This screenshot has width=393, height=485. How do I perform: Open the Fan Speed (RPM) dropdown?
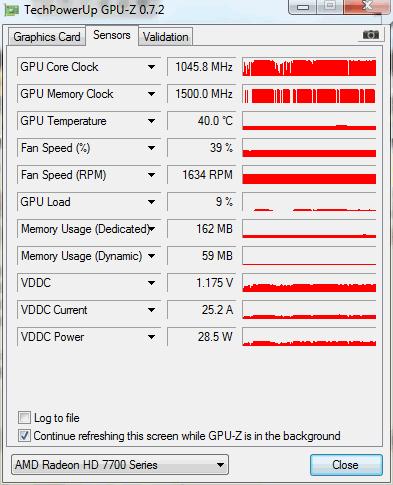coord(151,175)
